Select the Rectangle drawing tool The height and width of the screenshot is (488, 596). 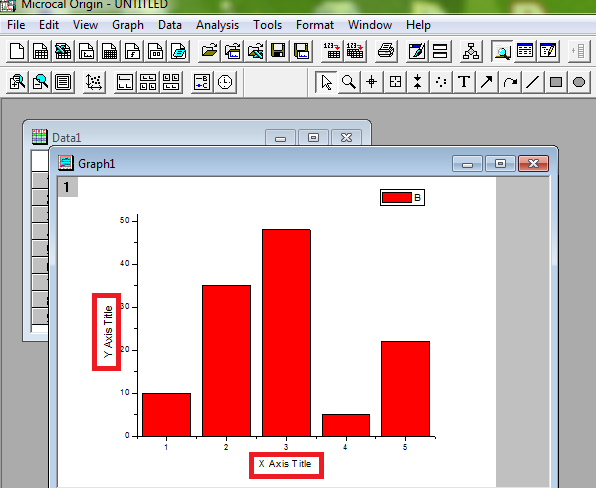[556, 82]
